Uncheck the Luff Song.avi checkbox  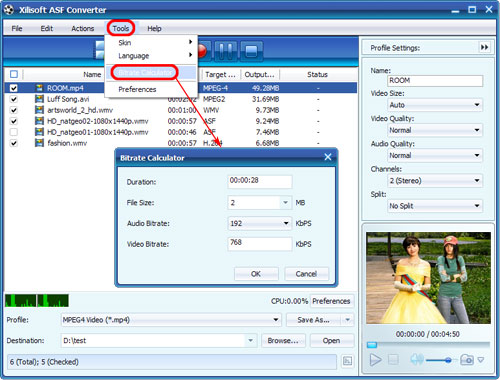[14, 99]
